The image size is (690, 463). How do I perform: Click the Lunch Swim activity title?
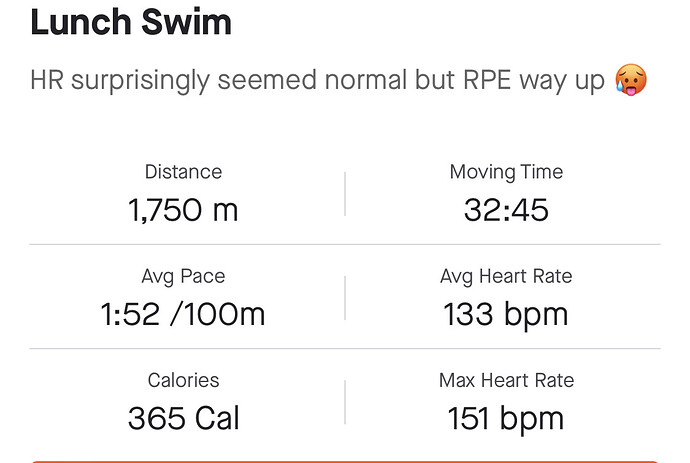point(131,22)
